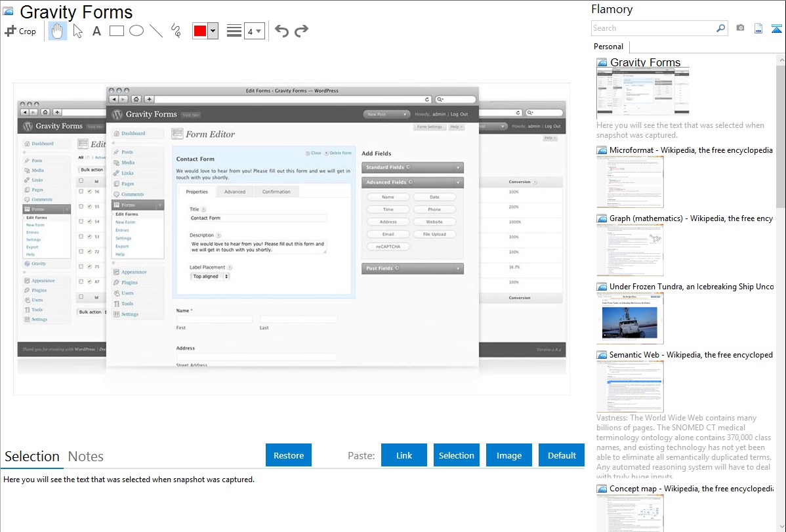This screenshot has width=786, height=532.
Task: Choose the arrow pointer tool
Action: [77, 31]
